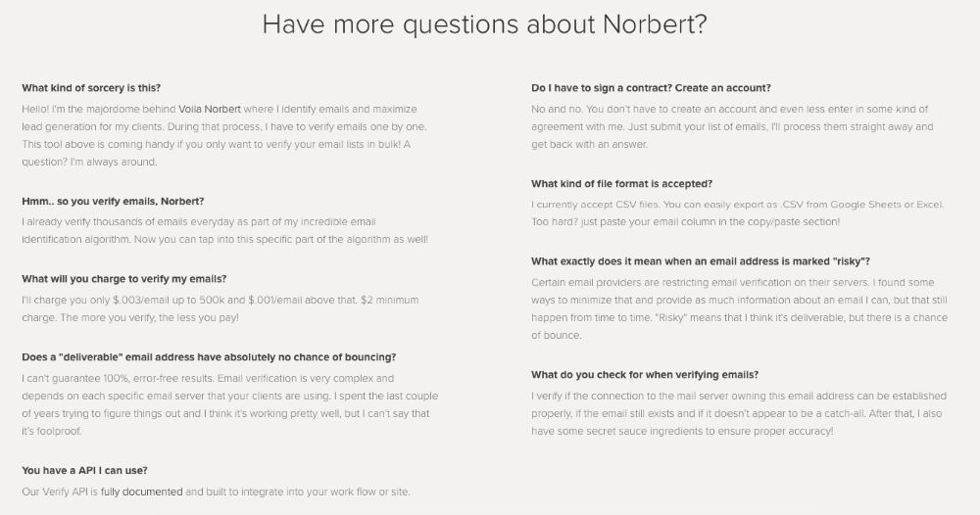The height and width of the screenshot is (515, 980).
Task: Click the pricing answer mentioning $.003/email
Action: click(220, 309)
